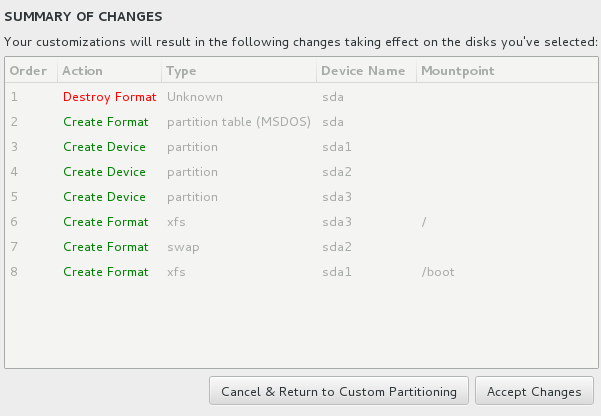Select the red Destroy Format row

coord(301,97)
